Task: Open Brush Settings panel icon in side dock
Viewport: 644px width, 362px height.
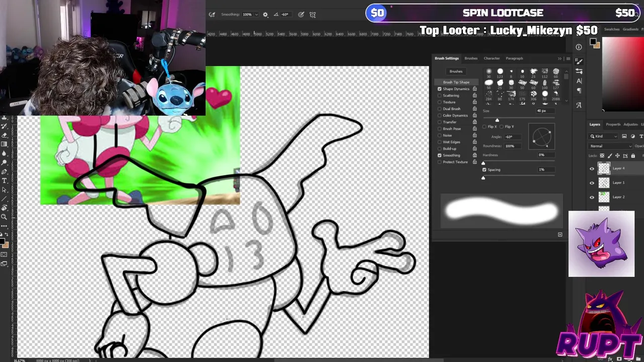Action: 579,61
